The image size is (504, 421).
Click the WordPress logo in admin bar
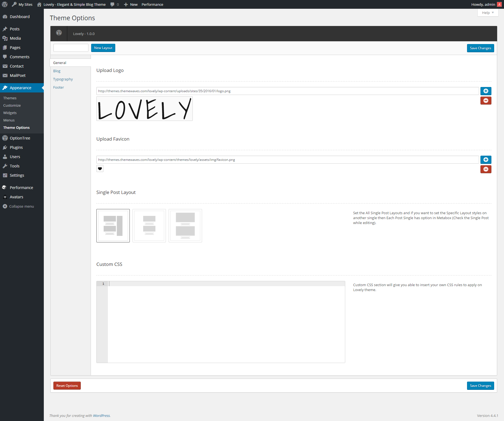tap(5, 4)
